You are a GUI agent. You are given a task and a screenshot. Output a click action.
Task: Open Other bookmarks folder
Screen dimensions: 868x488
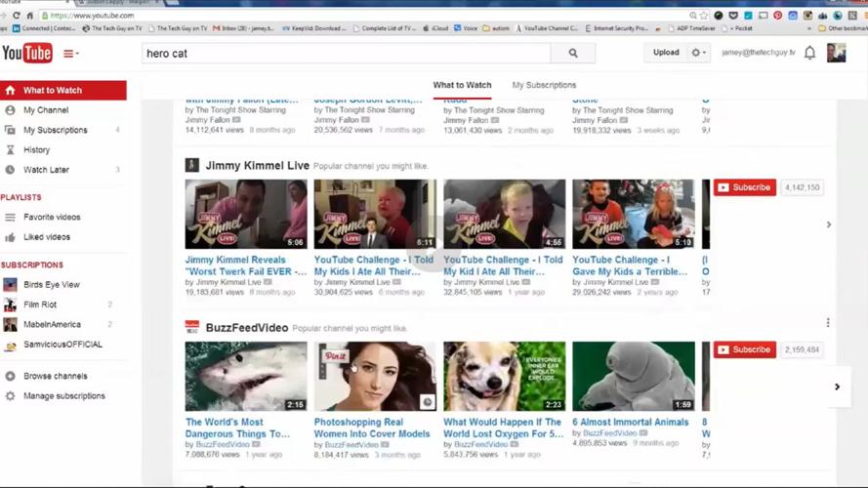click(x=842, y=28)
